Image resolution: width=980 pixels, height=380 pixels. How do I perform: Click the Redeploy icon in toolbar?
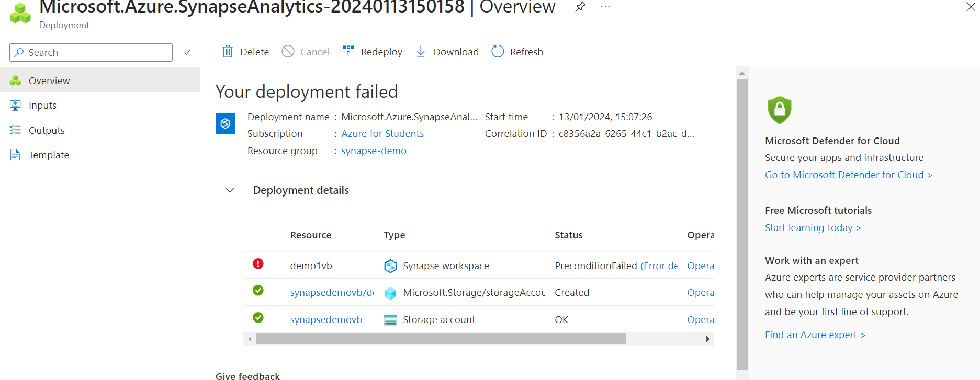click(x=348, y=51)
